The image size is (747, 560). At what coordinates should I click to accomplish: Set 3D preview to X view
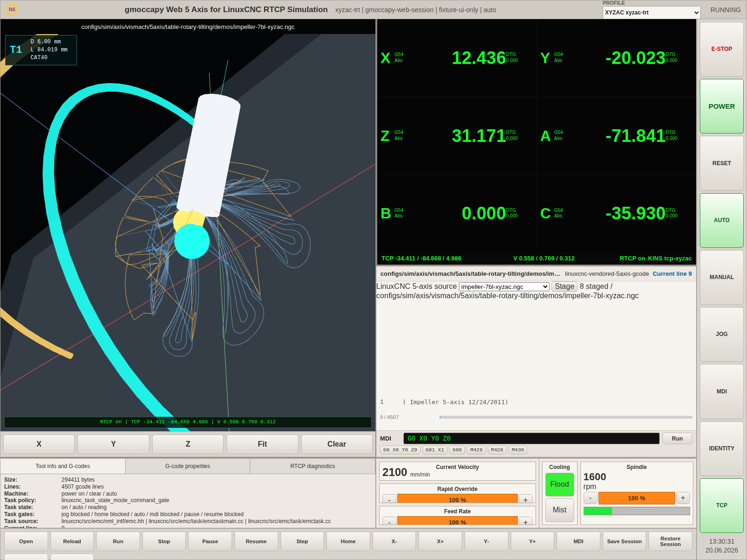pos(39,444)
